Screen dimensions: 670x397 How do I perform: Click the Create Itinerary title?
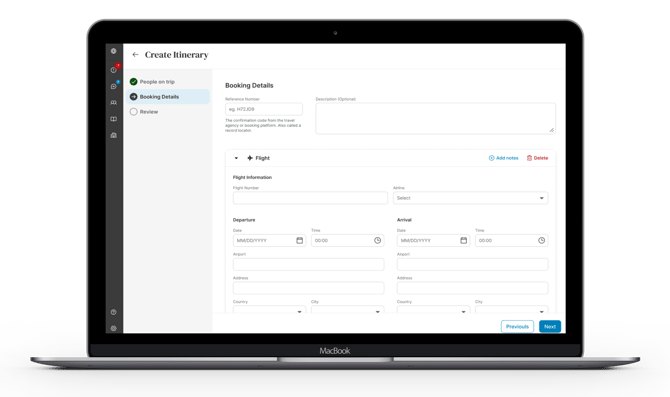click(176, 55)
